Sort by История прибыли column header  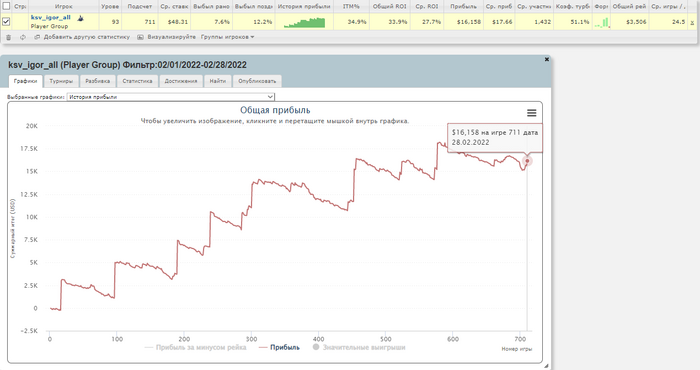coord(304,7)
